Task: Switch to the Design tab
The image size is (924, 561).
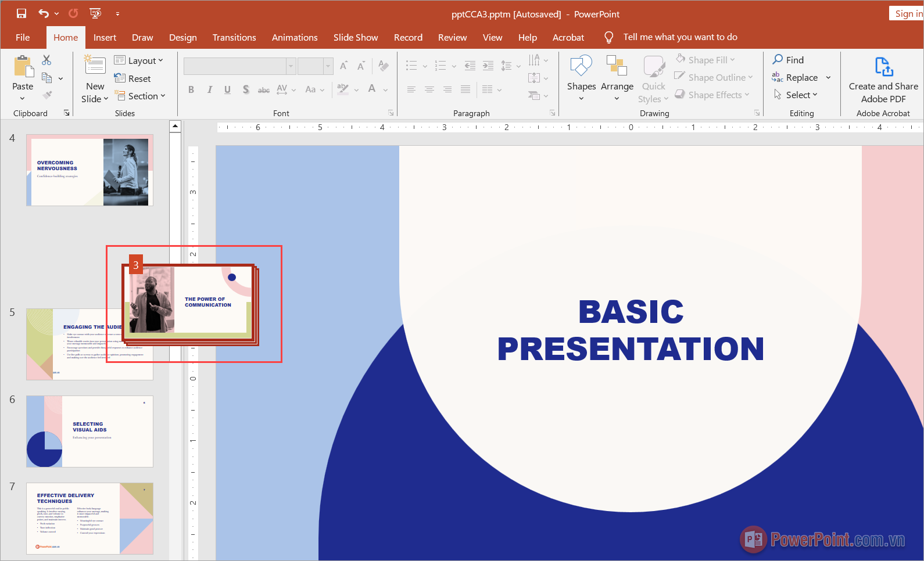Action: point(182,37)
